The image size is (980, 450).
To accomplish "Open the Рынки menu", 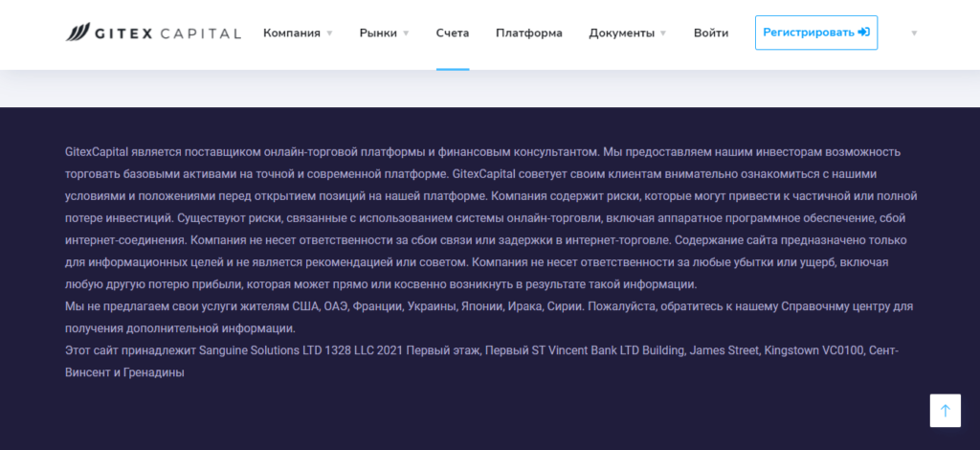I will pos(378,34).
